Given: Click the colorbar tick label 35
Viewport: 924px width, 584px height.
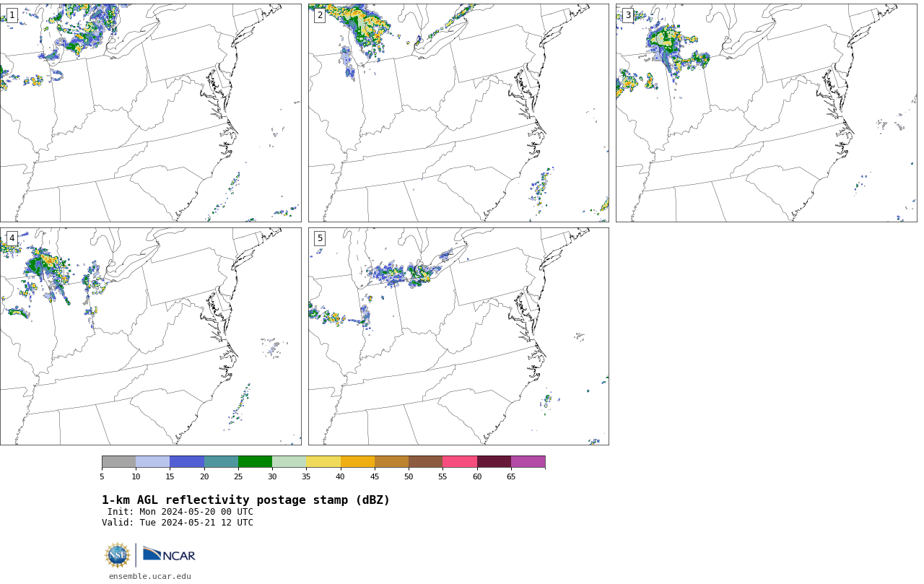Looking at the screenshot, I should pyautogui.click(x=306, y=476).
